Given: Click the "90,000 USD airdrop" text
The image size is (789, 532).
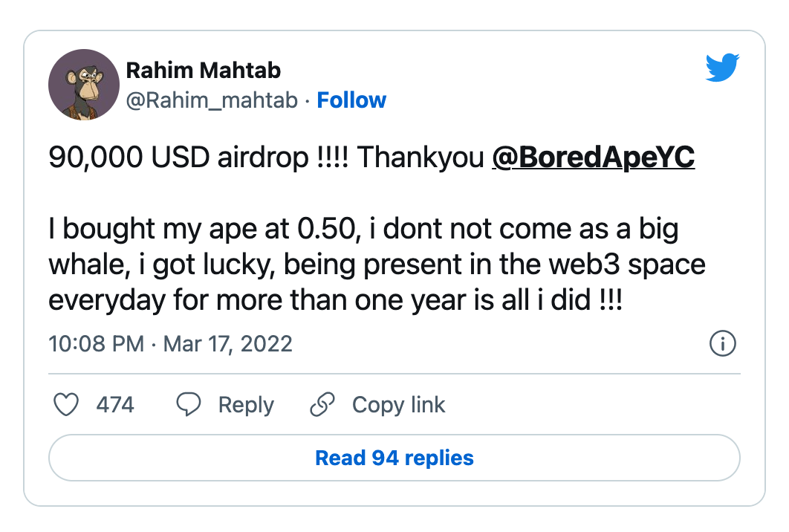Looking at the screenshot, I should [x=178, y=159].
